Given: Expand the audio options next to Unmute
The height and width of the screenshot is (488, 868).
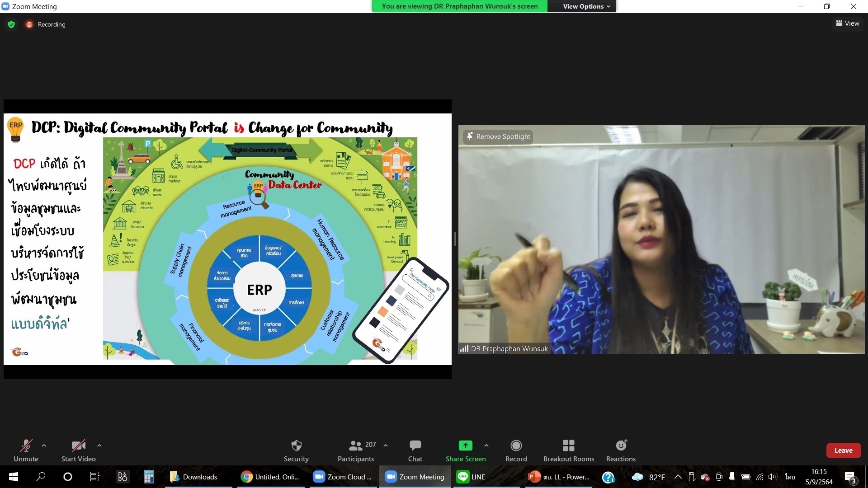Looking at the screenshot, I should [x=44, y=445].
